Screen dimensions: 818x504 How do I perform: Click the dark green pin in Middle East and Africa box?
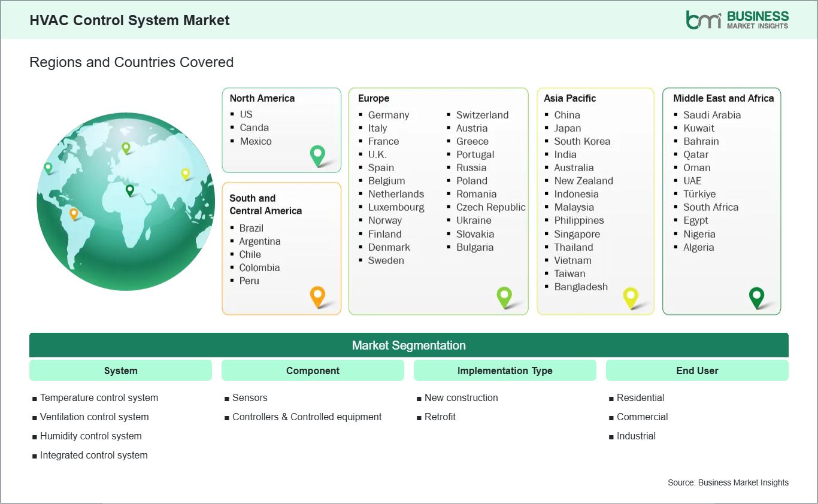coord(757,296)
